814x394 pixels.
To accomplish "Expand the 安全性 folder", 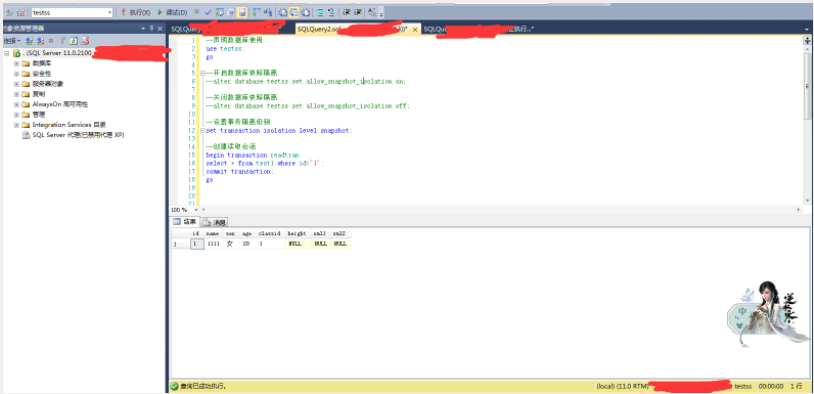I will 17,74.
